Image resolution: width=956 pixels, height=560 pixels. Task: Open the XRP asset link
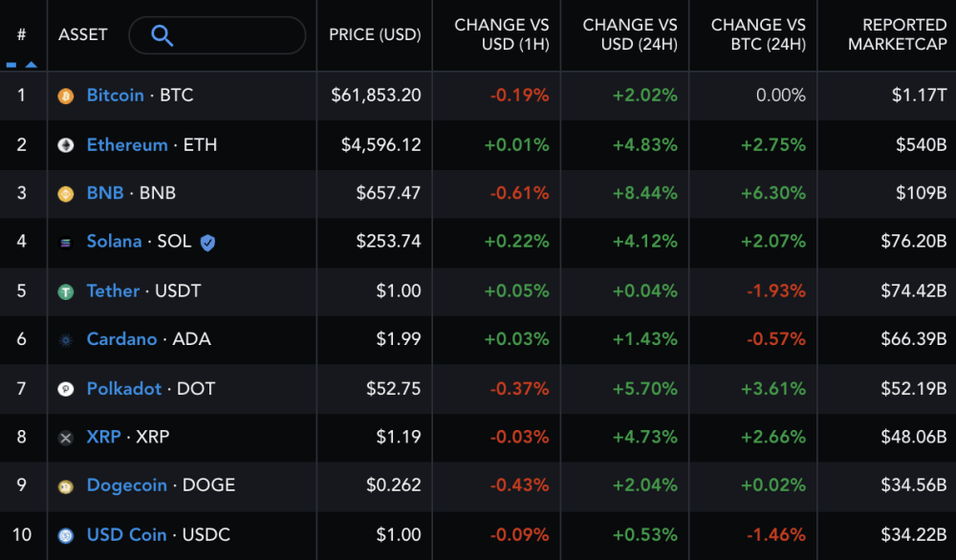103,437
